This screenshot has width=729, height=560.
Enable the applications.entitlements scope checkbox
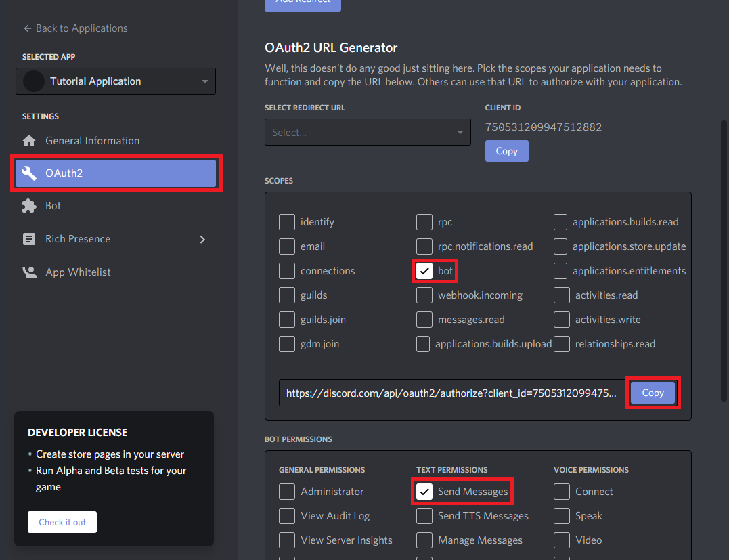[x=560, y=271]
